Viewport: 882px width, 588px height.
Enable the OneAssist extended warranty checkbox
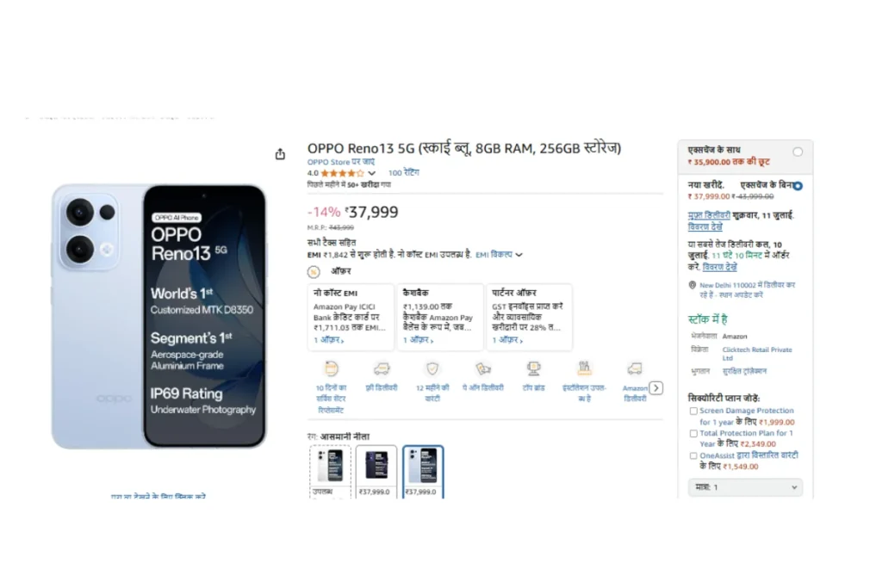click(693, 456)
